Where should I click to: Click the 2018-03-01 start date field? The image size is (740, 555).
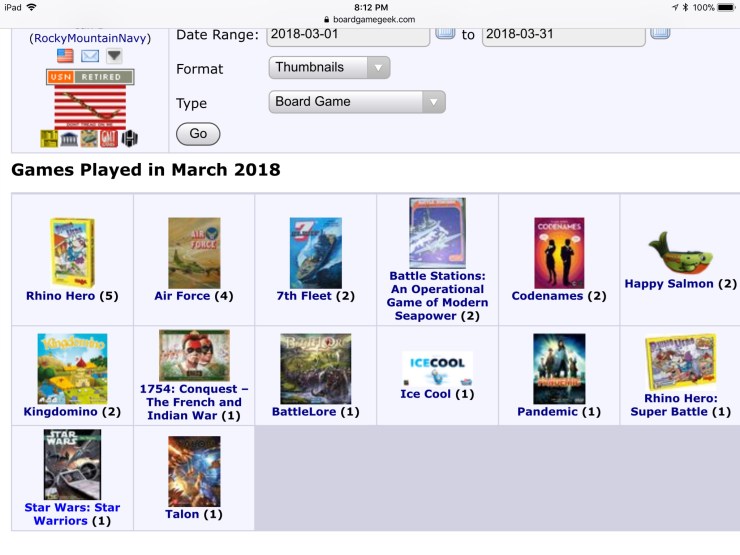348,35
